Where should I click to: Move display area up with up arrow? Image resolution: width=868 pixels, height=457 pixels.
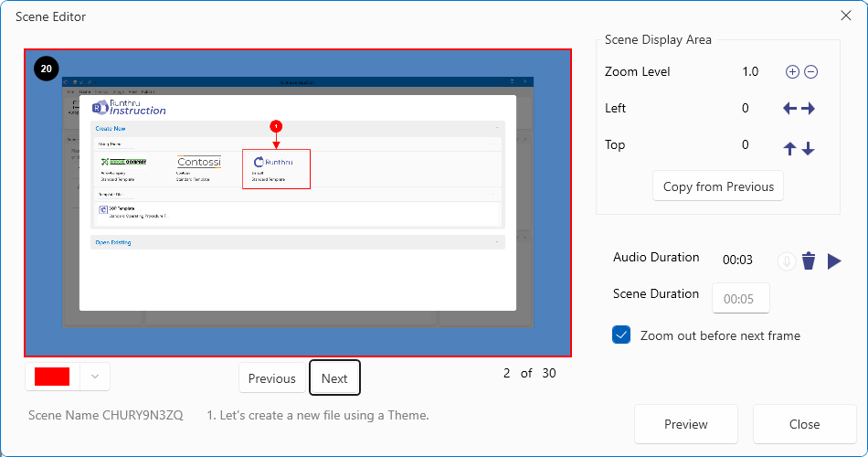coord(790,148)
